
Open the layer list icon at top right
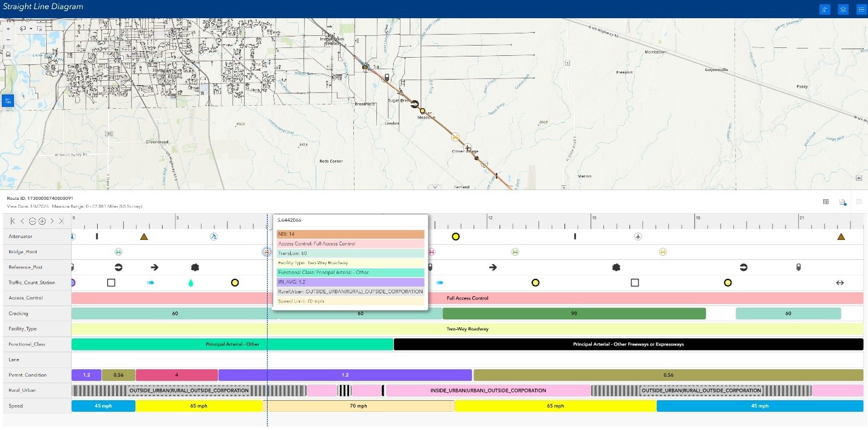pos(861,9)
